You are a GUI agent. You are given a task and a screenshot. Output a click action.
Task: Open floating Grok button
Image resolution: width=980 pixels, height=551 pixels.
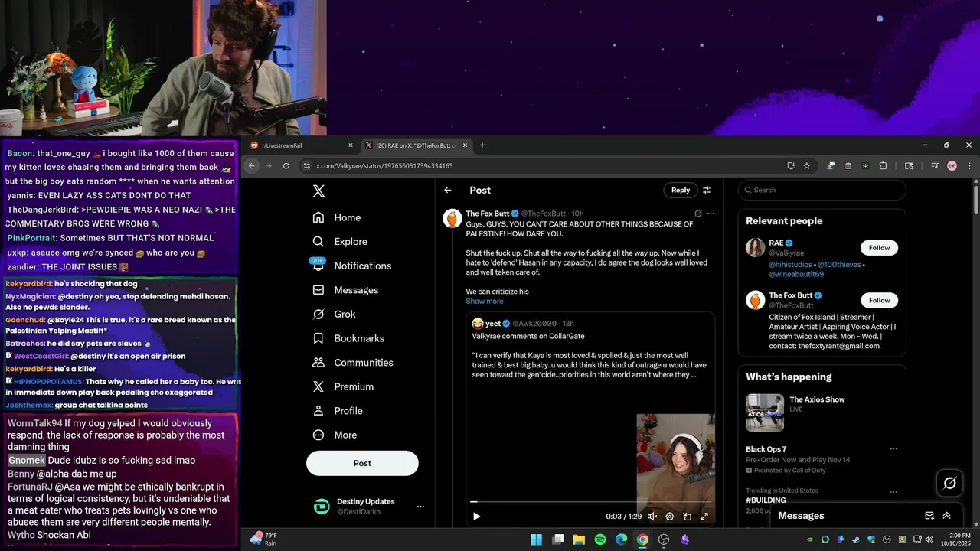point(950,483)
